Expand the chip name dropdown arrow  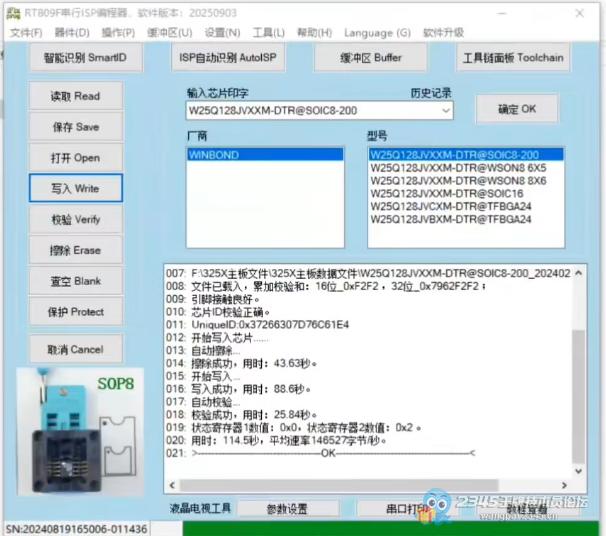click(446, 110)
